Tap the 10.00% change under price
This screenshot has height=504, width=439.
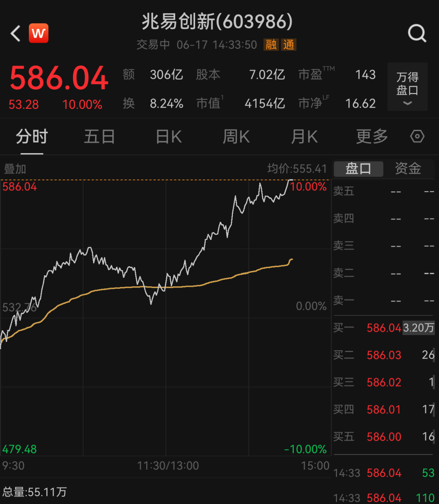82,105
